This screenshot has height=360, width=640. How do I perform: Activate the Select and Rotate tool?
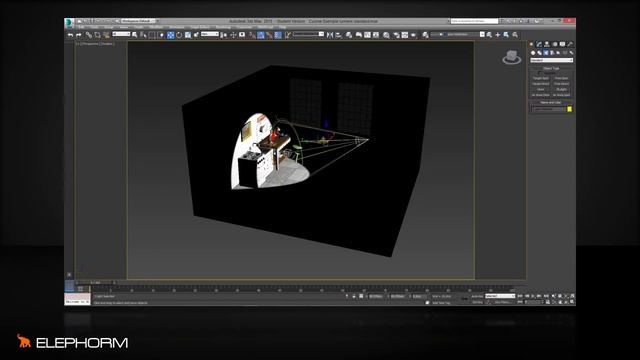click(x=179, y=35)
